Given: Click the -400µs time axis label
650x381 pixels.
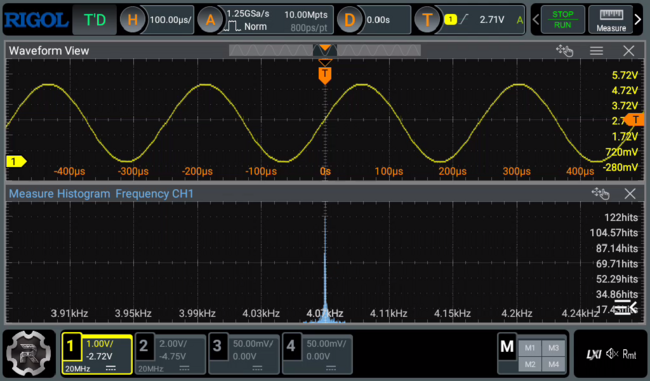Looking at the screenshot, I should point(69,171).
